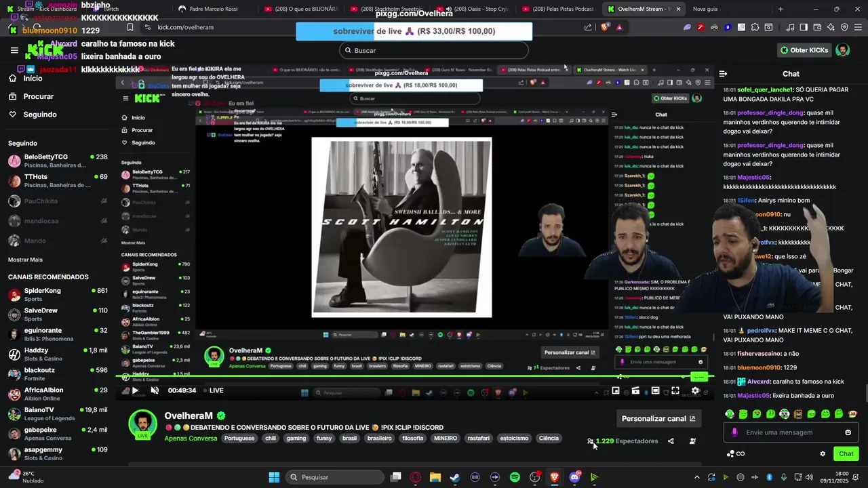Viewport: 868px width, 488px height.
Task: Share the OvelheraM stream via share icon
Action: pos(671,441)
